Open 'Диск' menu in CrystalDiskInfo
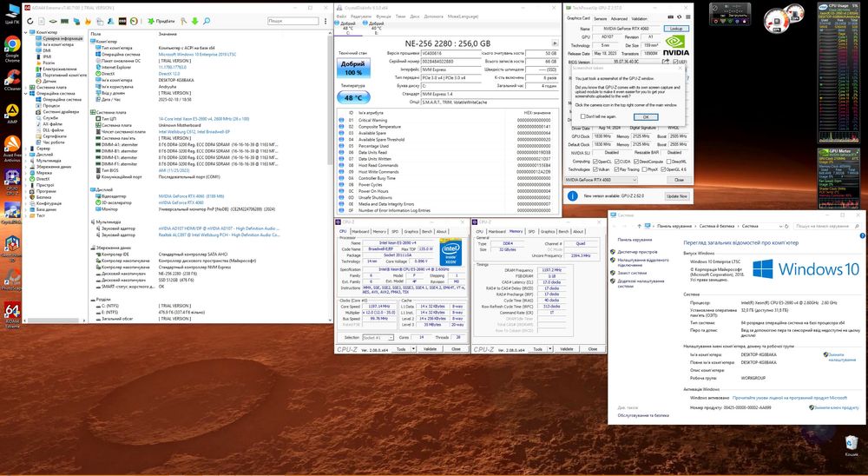This screenshot has height=476, width=868. point(415,17)
